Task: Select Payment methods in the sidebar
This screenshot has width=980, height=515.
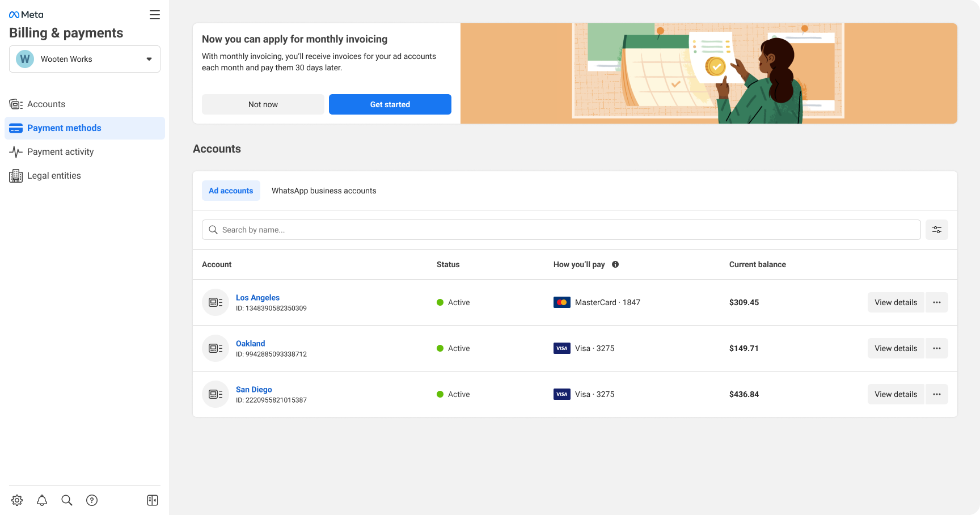Action: click(85, 128)
